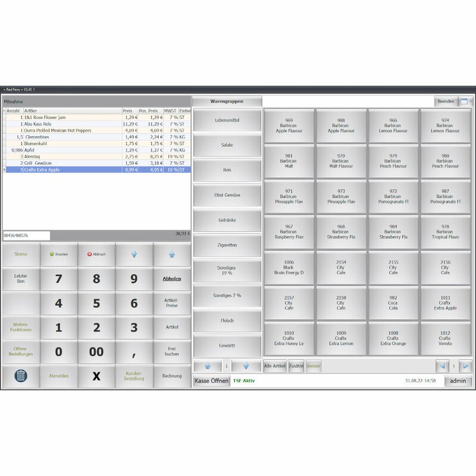The height and width of the screenshot is (476, 476).
Task: Add article 1011 Craftx Extra Apple
Action: tap(445, 303)
